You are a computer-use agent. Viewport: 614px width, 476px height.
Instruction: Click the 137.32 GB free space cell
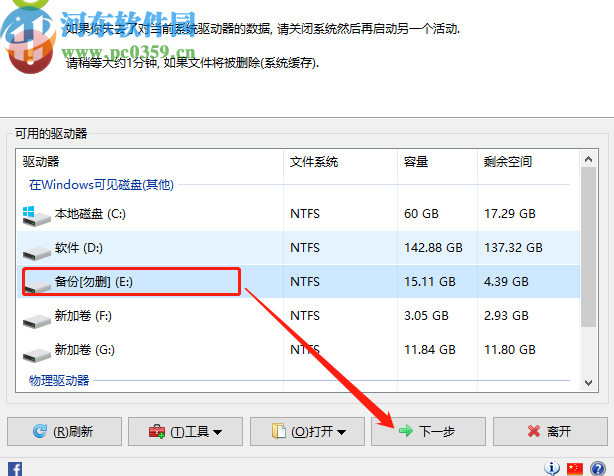click(x=513, y=248)
